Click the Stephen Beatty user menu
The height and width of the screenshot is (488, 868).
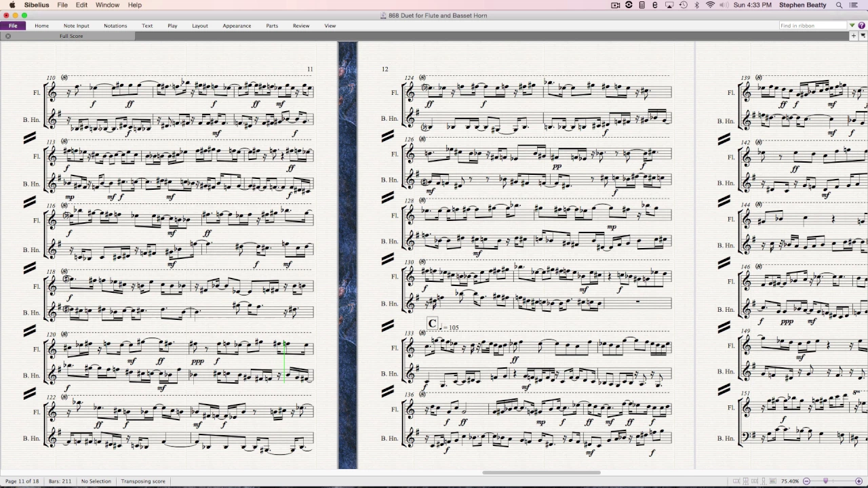(803, 5)
